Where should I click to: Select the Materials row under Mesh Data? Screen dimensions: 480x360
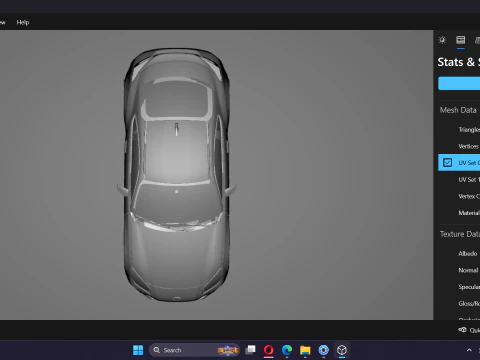(459, 213)
